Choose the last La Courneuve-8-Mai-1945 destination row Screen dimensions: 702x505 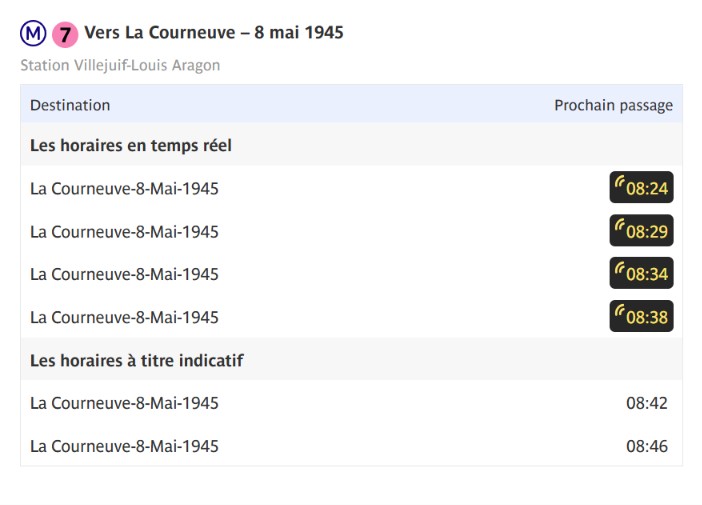(351, 446)
